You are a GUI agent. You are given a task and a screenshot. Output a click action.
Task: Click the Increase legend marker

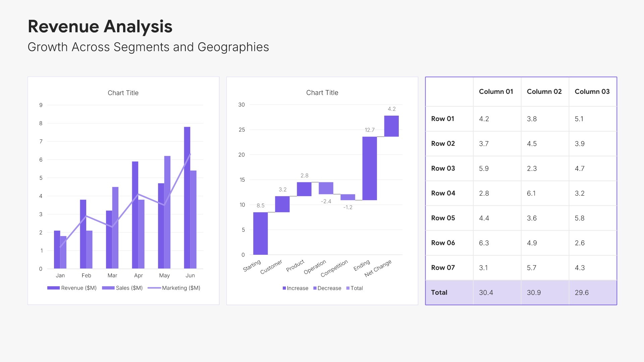click(x=284, y=288)
